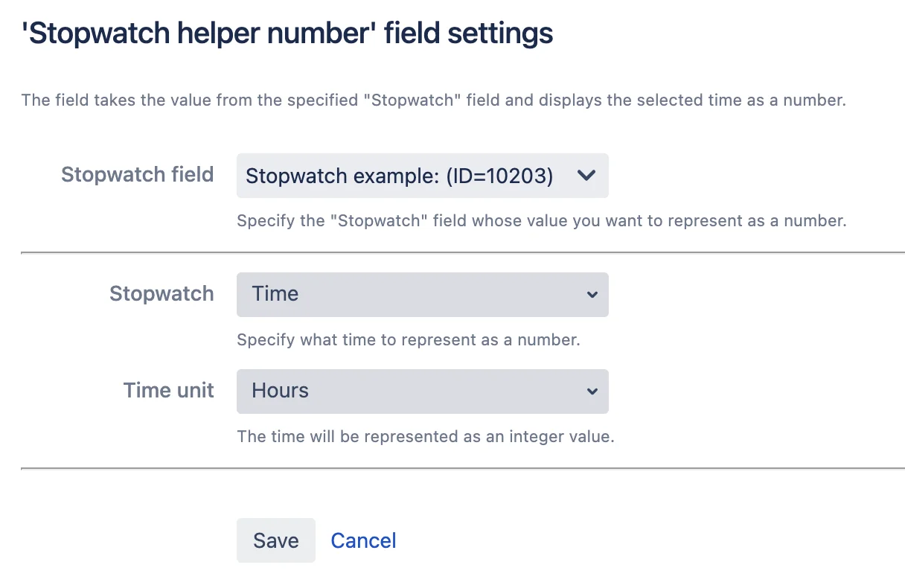Open the 'Stopwatch example: (ID=10203)' selector
The width and height of the screenshot is (905, 588).
(423, 176)
